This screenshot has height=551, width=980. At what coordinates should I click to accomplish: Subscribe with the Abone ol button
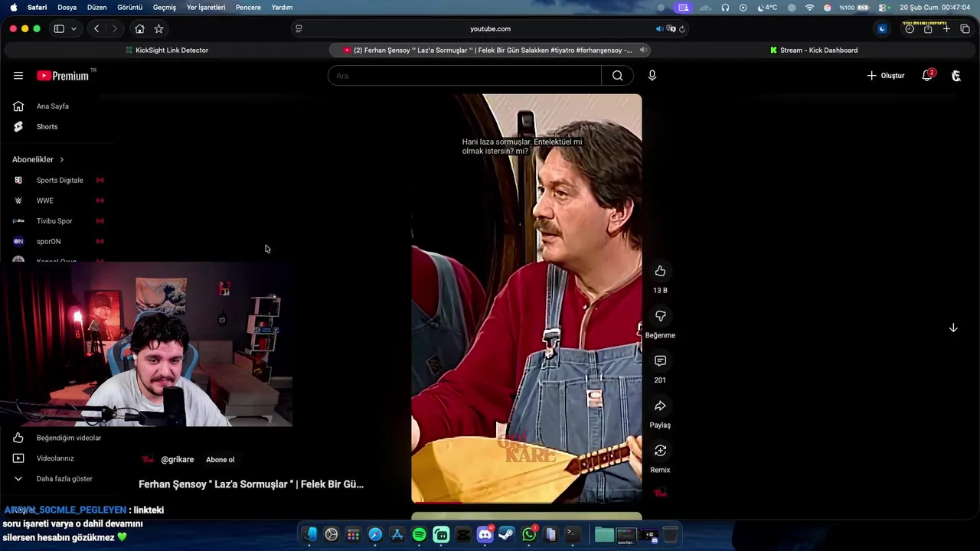click(220, 460)
